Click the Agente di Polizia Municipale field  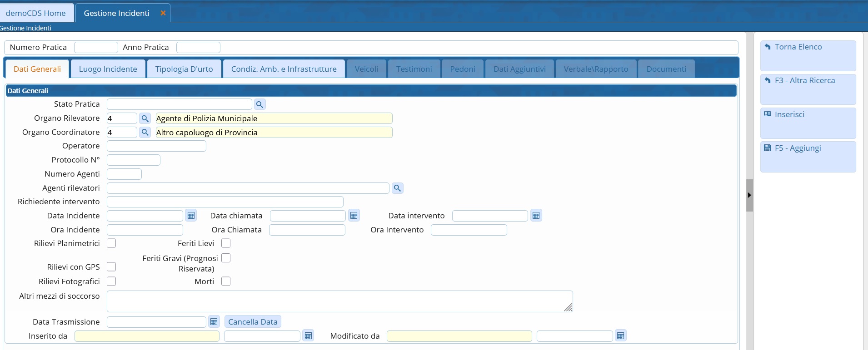click(274, 118)
